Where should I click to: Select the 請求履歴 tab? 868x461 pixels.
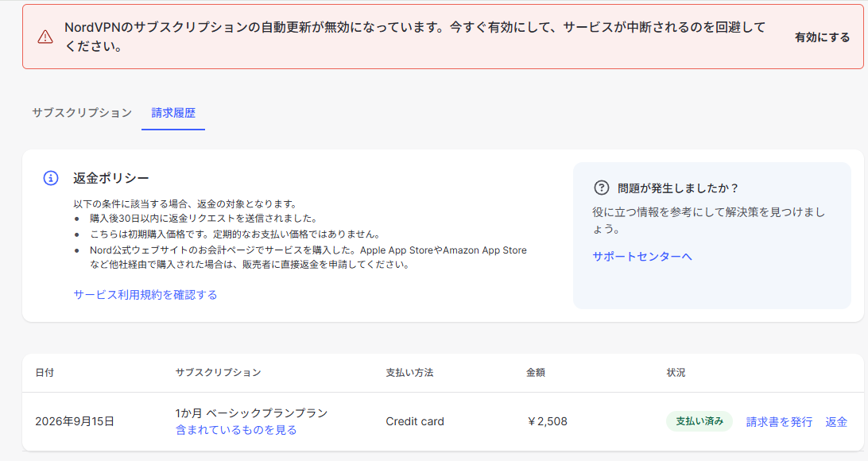[173, 113]
